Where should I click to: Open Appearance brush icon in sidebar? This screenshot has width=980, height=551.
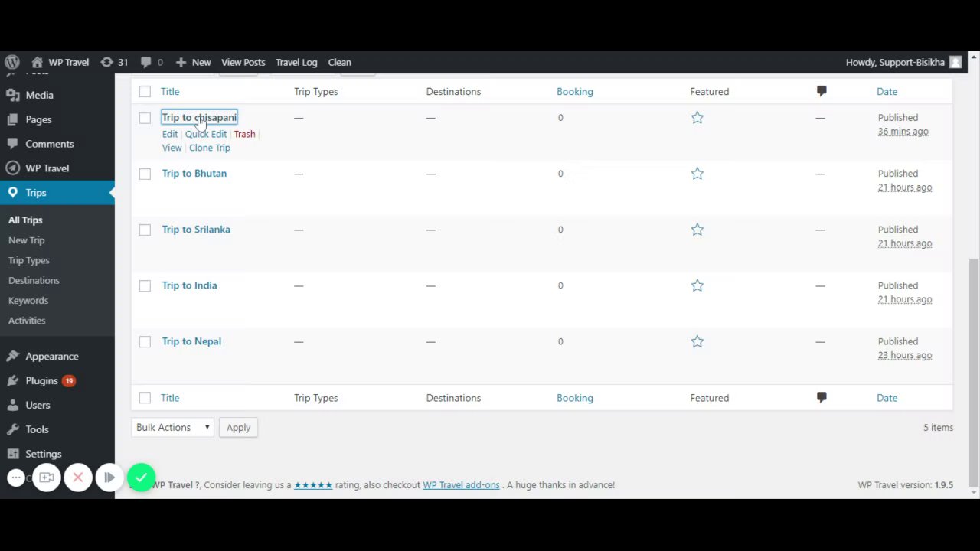point(12,357)
